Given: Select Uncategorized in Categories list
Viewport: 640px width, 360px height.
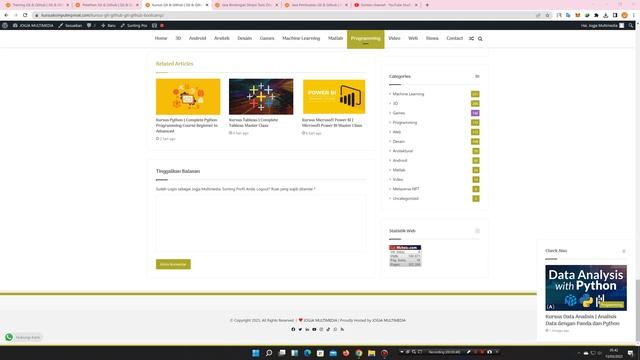Looking at the screenshot, I should 405,198.
